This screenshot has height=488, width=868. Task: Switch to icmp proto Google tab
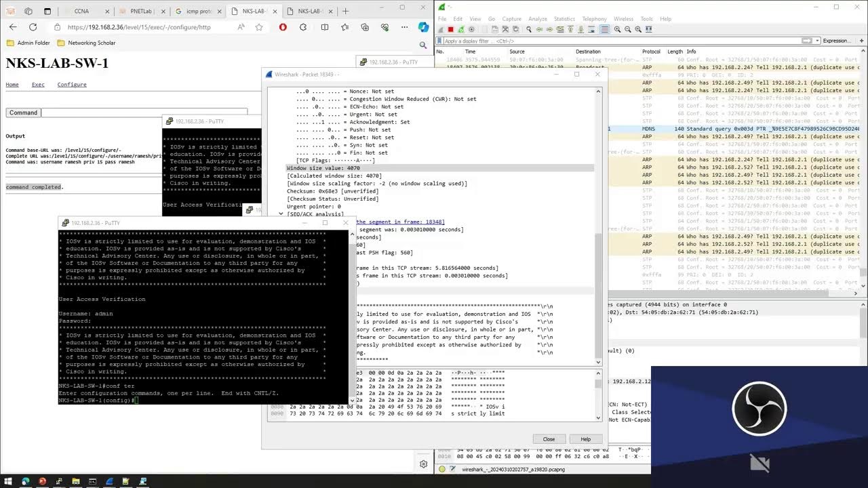[197, 11]
